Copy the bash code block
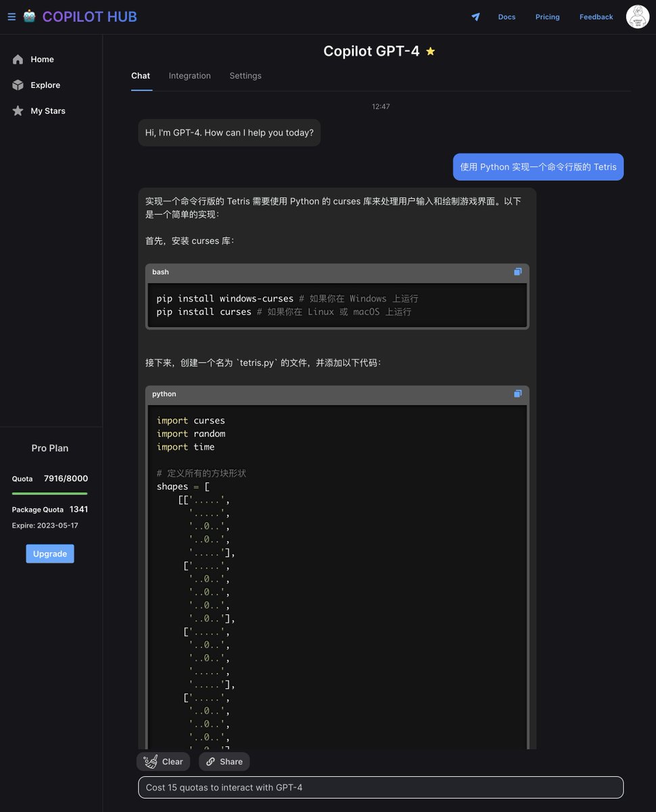Viewport: 656px width, 812px height. pyautogui.click(x=517, y=272)
